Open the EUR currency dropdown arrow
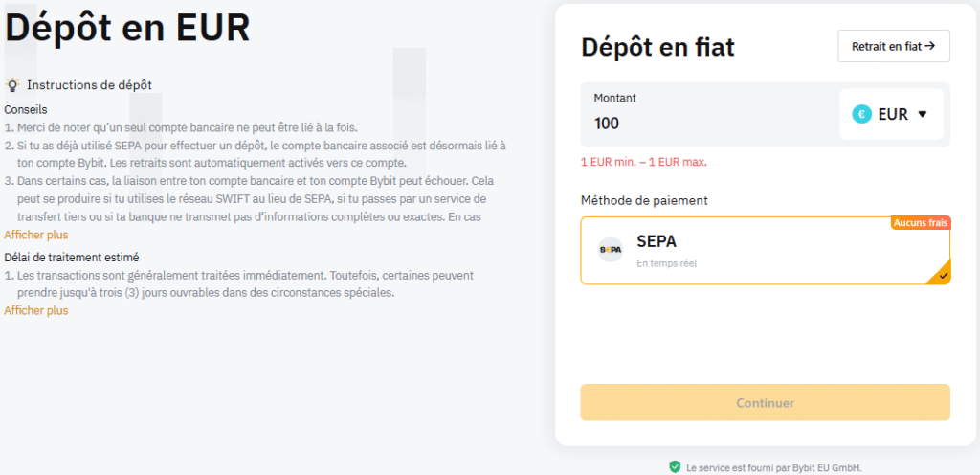 click(923, 114)
